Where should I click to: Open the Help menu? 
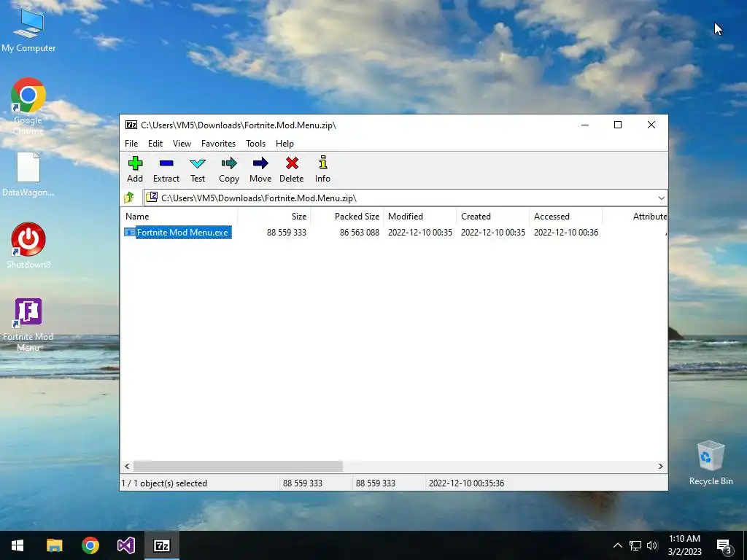click(285, 144)
